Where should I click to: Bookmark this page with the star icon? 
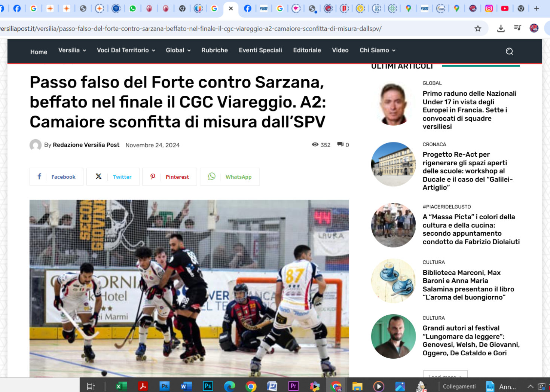pyautogui.click(x=478, y=28)
